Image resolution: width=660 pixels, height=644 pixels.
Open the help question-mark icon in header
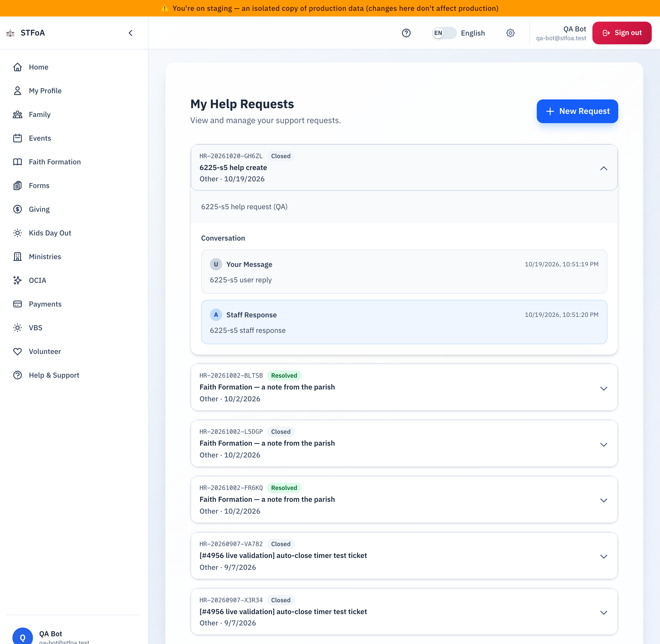click(406, 33)
